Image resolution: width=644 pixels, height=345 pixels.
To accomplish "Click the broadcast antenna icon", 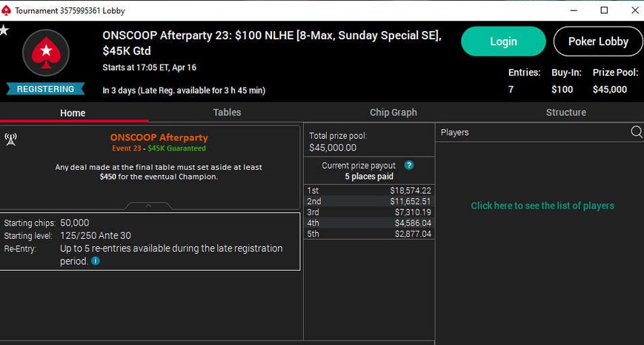I will click(10, 139).
